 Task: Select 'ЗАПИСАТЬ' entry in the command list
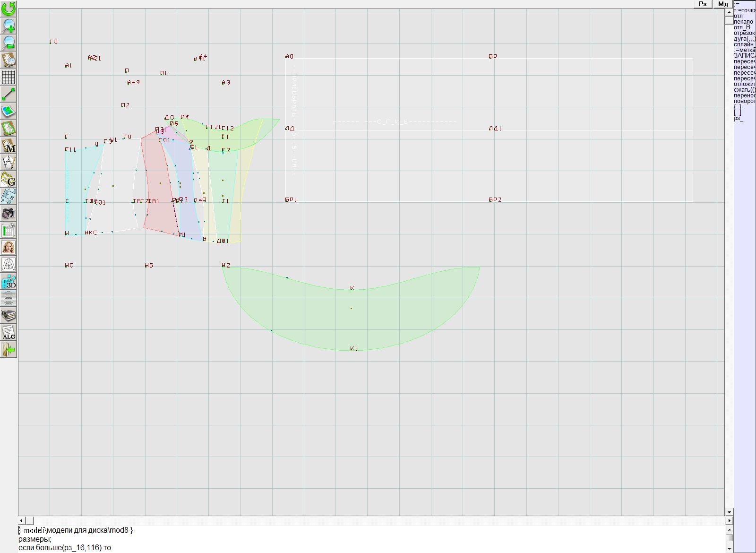[x=744, y=56]
